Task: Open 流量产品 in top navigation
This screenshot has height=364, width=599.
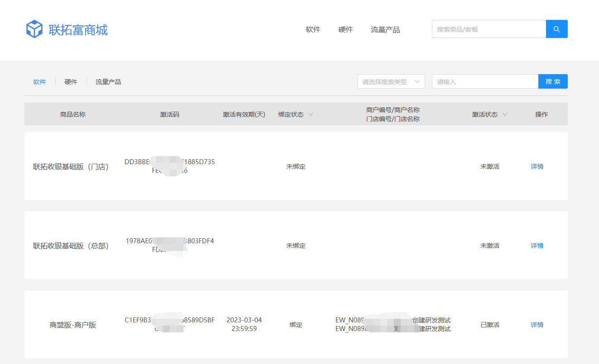Action: point(385,29)
